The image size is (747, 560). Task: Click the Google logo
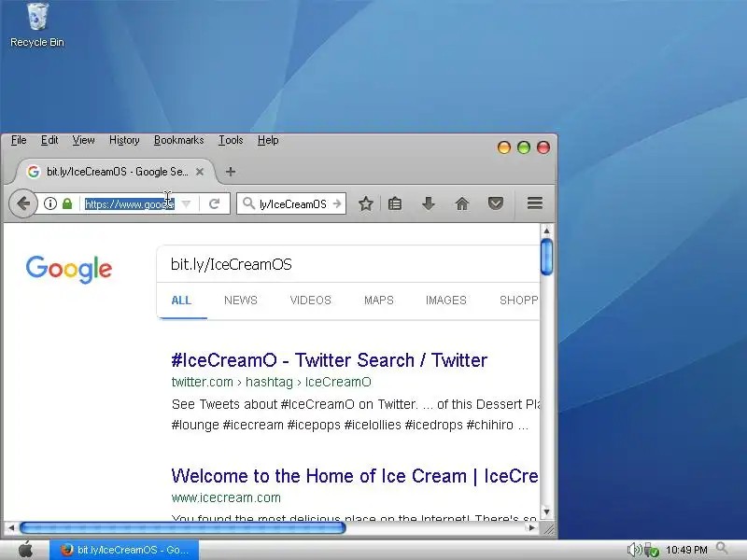[x=69, y=269]
